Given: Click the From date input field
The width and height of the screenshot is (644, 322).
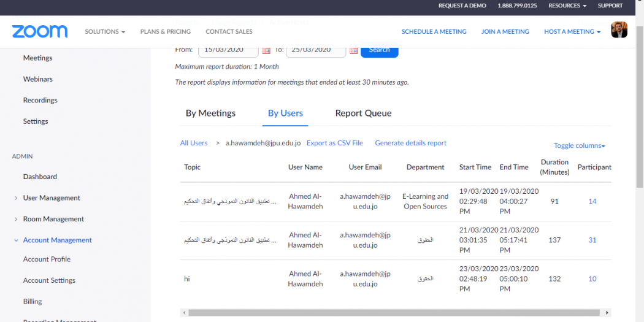Looking at the screenshot, I should (228, 50).
